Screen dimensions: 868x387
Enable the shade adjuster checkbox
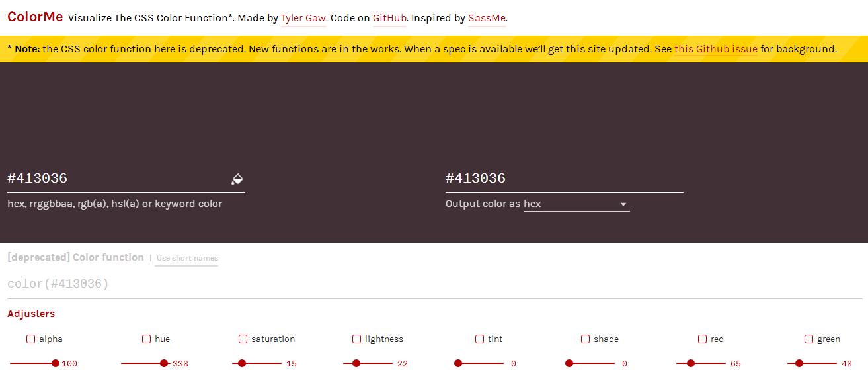585,339
